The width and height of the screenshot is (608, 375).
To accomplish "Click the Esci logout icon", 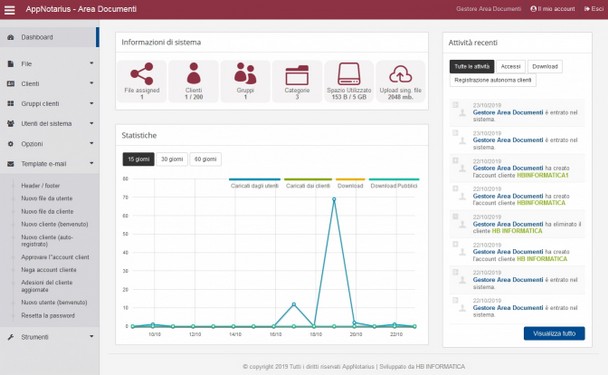I will tap(587, 9).
